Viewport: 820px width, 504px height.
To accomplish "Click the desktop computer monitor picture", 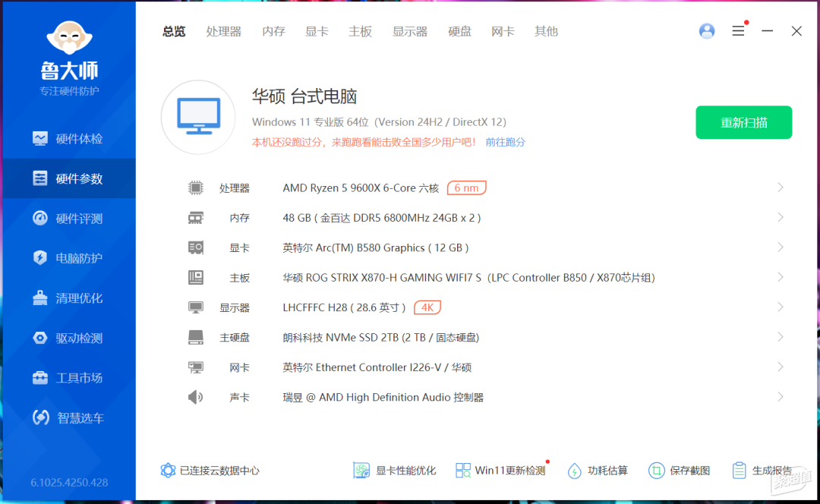I will coord(198,117).
